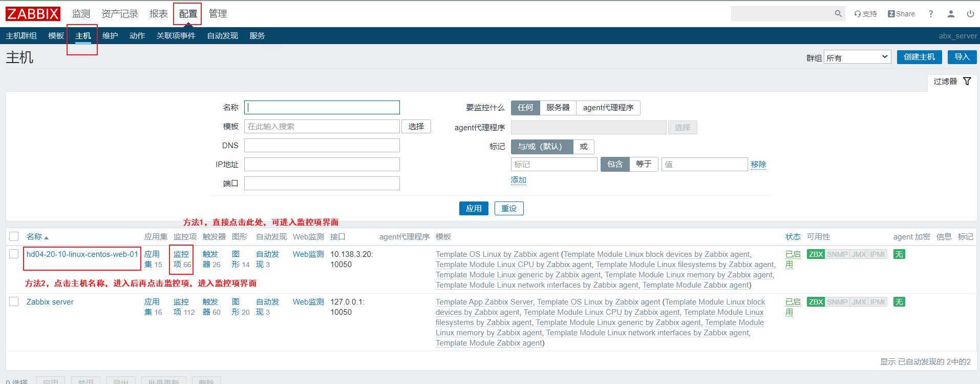Click IPMI badge of hd04-20-10 host row
Screen dimensions: 980x384
pos(878,254)
